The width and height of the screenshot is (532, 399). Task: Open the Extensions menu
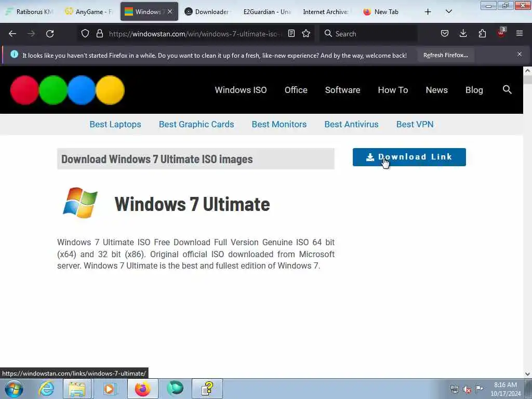tap(482, 33)
